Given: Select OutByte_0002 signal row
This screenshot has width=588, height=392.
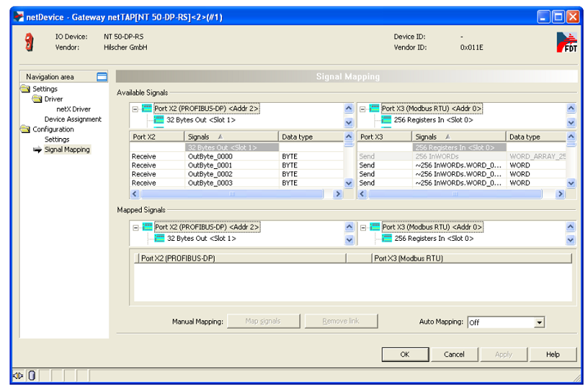Looking at the screenshot, I should point(236,174).
